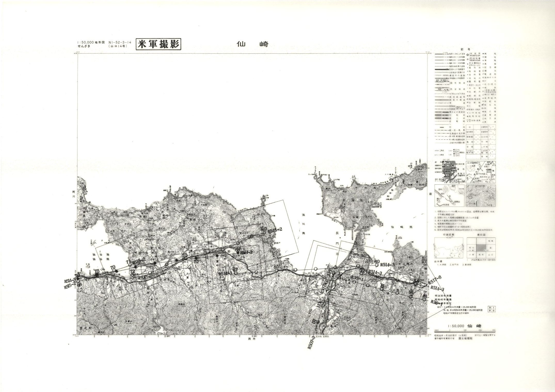Select the 1:50,000 地形図 header text

pyautogui.click(x=91, y=42)
